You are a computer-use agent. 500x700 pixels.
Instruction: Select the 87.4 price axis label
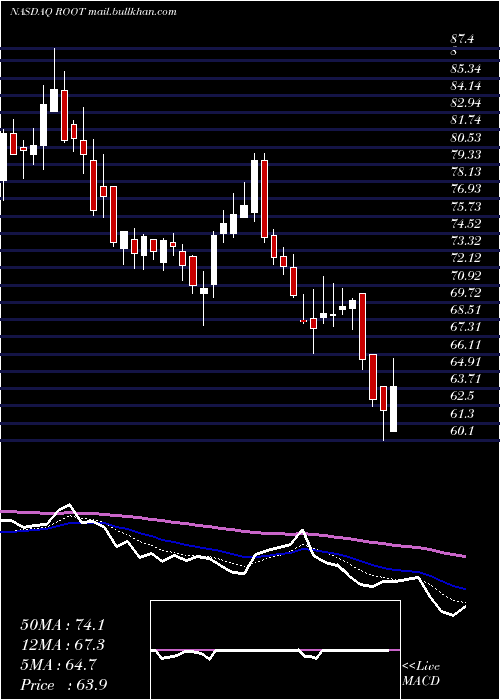462,39
